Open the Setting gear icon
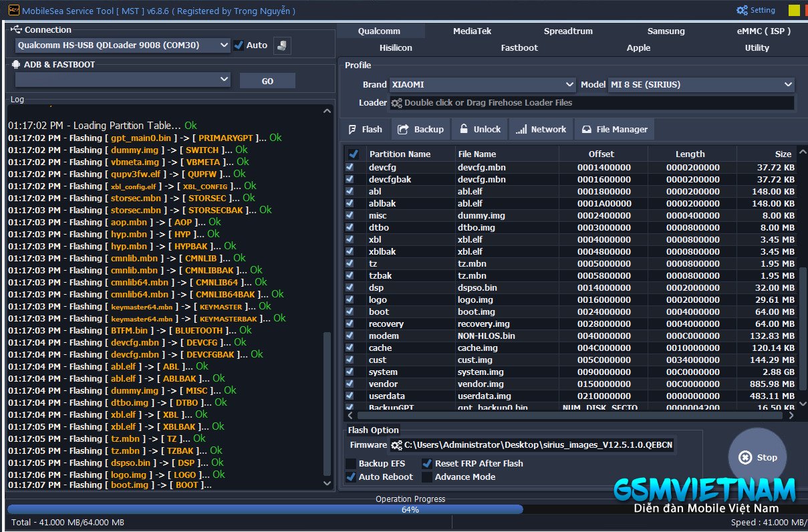The image size is (808, 532). pos(742,11)
